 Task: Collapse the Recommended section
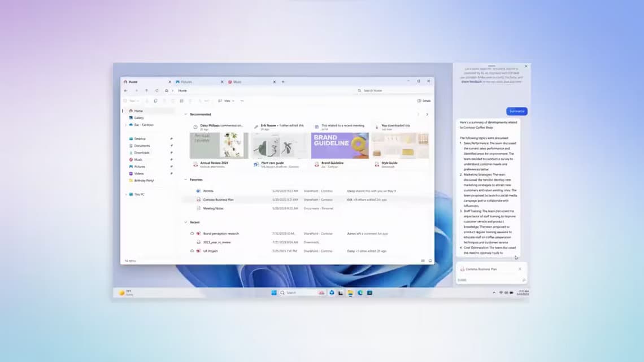pyautogui.click(x=186, y=114)
